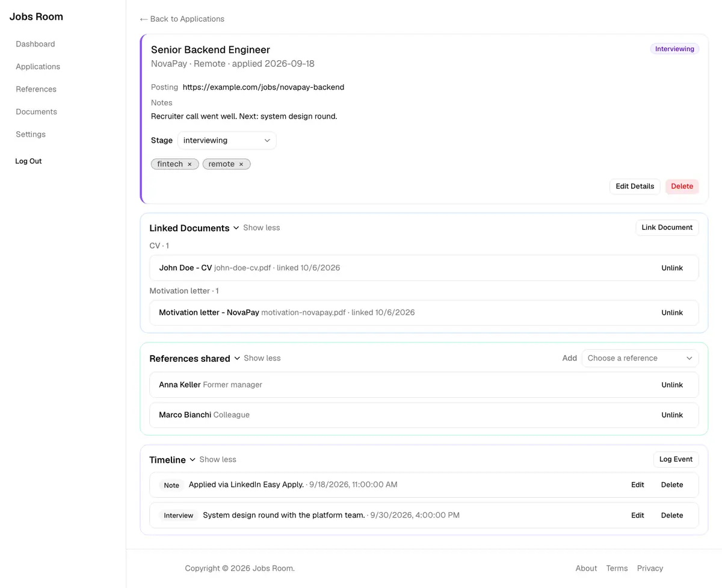
Task: Remove the fintech tag with its x
Action: (x=190, y=164)
